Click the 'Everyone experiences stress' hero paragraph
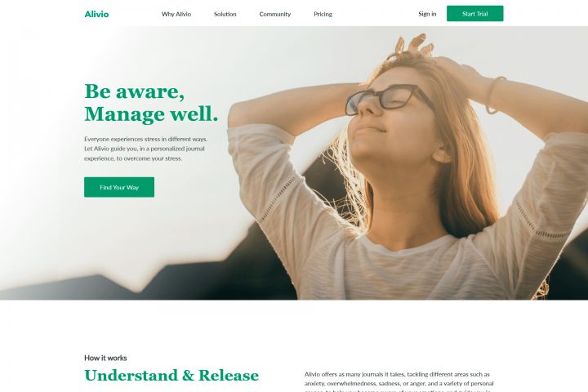Image resolution: width=588 pixels, height=392 pixels. point(146,149)
